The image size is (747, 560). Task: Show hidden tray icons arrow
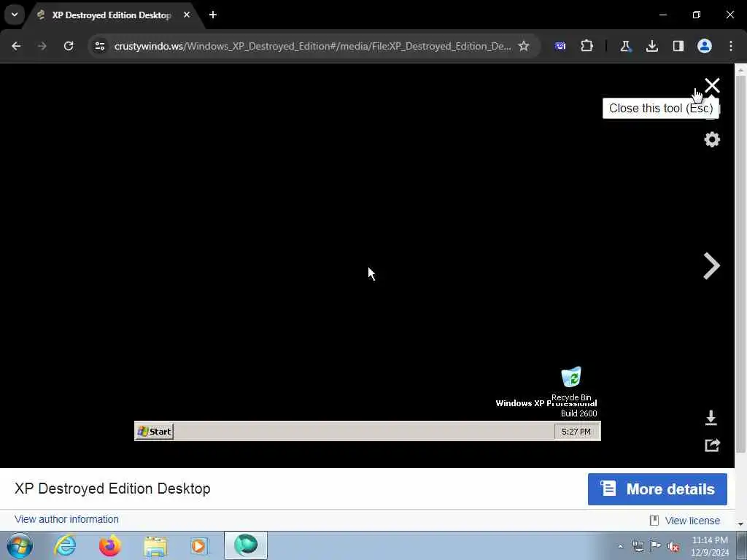click(620, 546)
